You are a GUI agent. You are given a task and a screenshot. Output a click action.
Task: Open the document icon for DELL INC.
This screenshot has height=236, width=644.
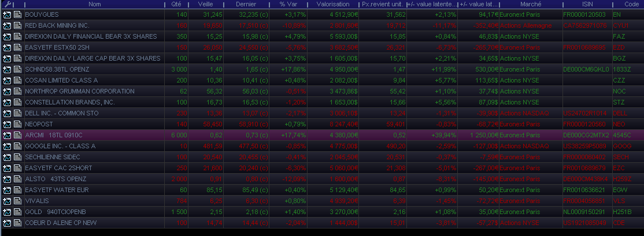point(17,113)
